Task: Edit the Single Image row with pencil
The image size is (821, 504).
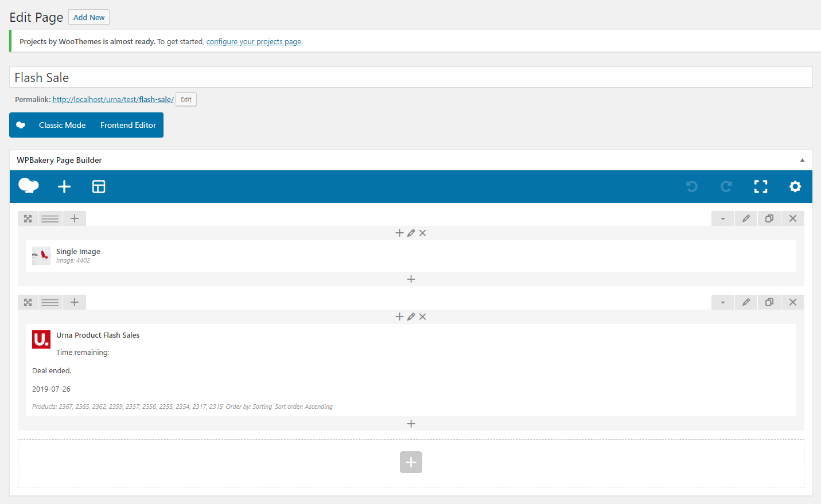Action: tap(746, 218)
